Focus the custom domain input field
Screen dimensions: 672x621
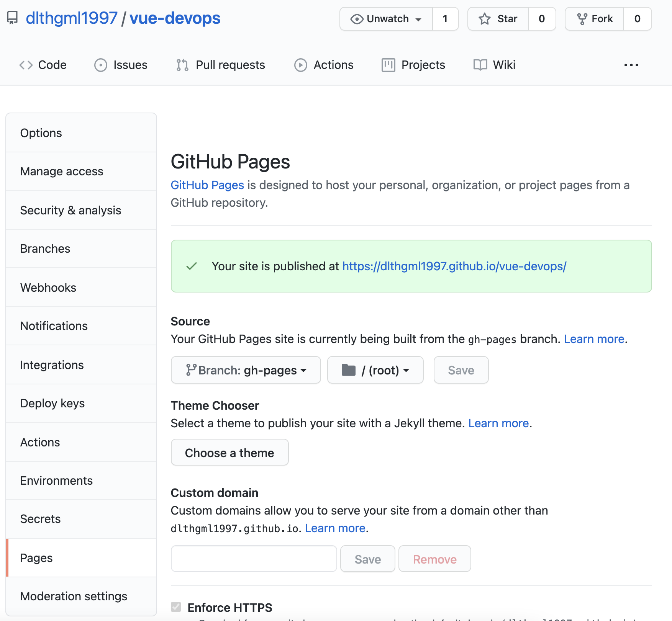(x=254, y=559)
